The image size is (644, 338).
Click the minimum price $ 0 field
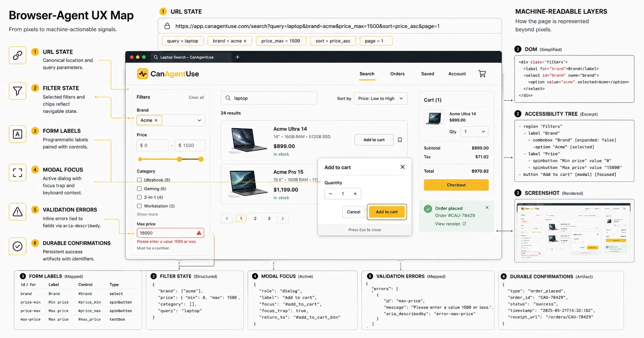[x=153, y=145]
